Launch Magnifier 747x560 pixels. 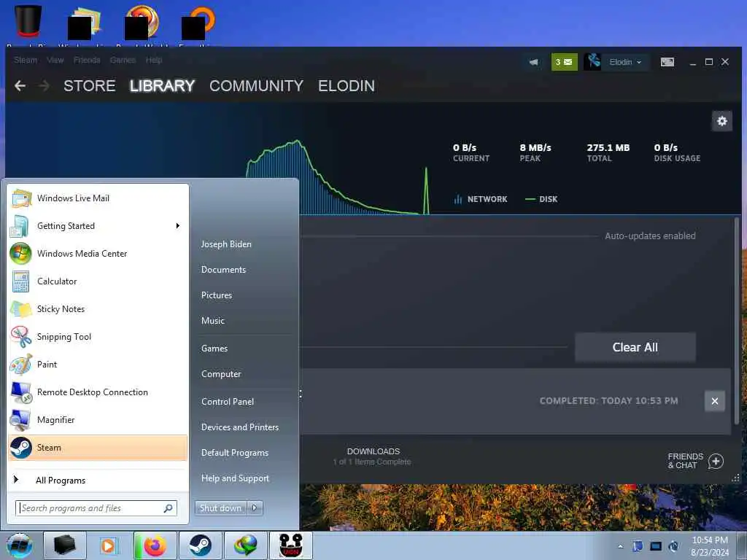[98, 419]
